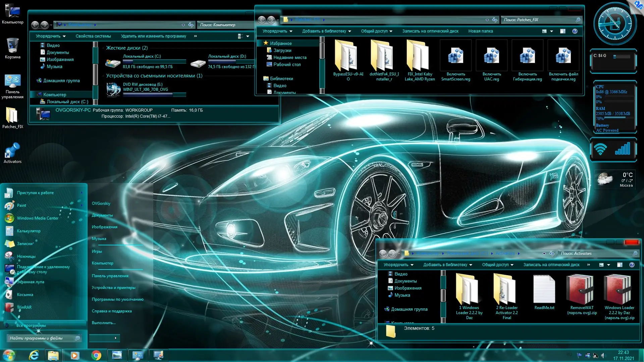Open Панель управления from the Start menu

pos(110,276)
